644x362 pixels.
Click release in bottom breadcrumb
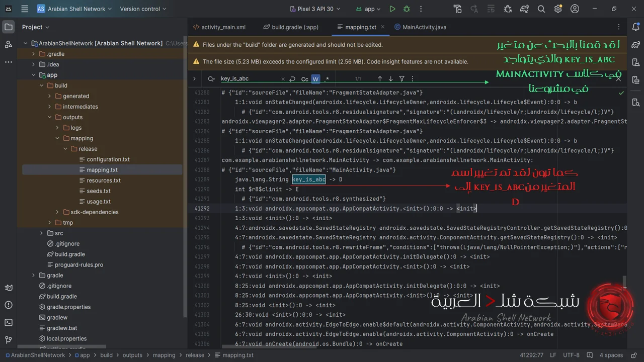pyautogui.click(x=195, y=355)
